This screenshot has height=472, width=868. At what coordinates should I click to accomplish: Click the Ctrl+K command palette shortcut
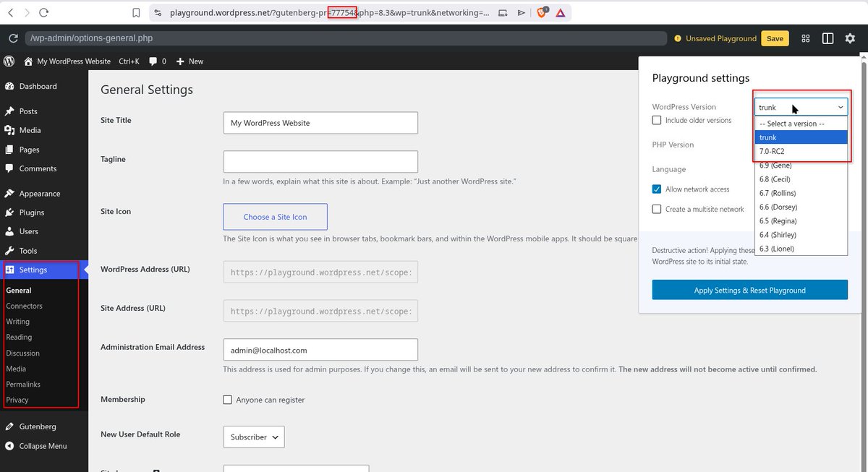[x=129, y=61]
